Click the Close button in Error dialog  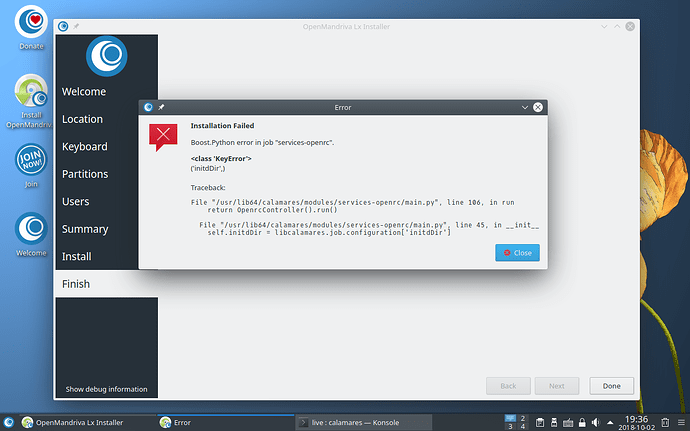(517, 253)
